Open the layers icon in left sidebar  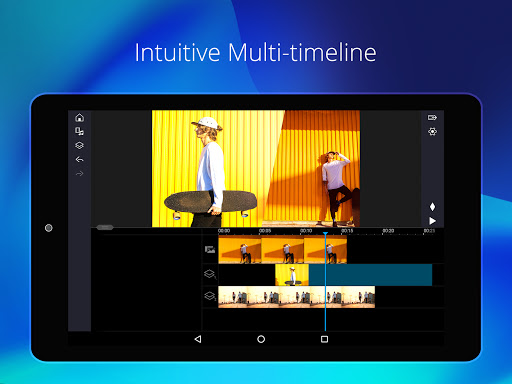point(79,146)
